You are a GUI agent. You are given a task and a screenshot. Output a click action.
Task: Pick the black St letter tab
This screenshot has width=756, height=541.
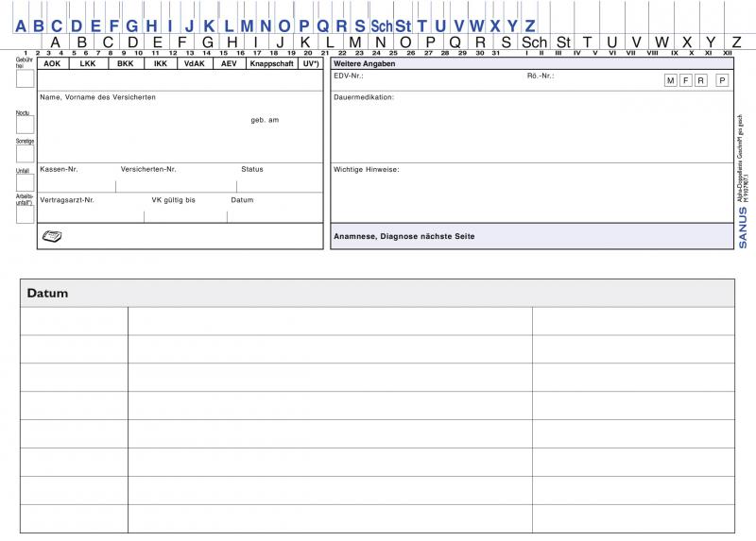[x=563, y=42]
